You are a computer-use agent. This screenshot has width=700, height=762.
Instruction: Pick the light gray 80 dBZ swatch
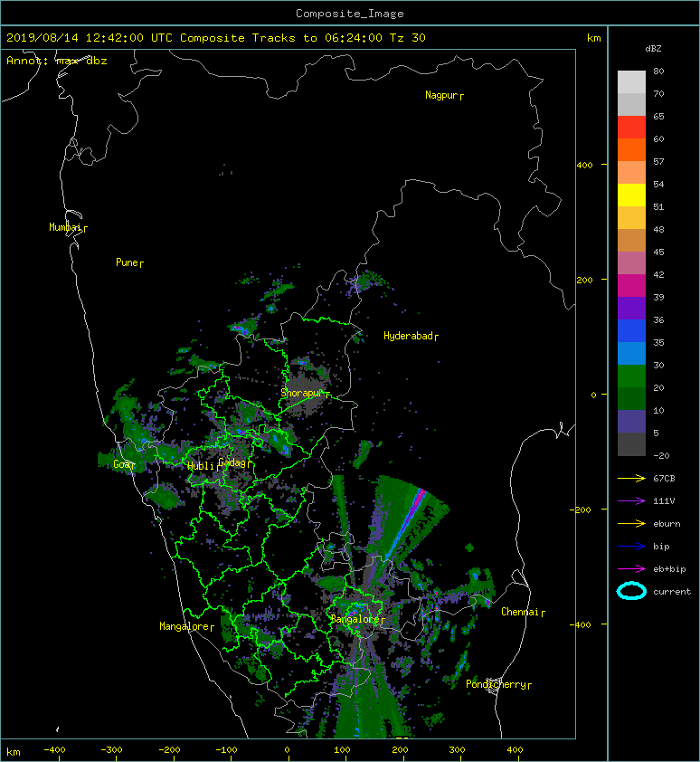pyautogui.click(x=631, y=82)
